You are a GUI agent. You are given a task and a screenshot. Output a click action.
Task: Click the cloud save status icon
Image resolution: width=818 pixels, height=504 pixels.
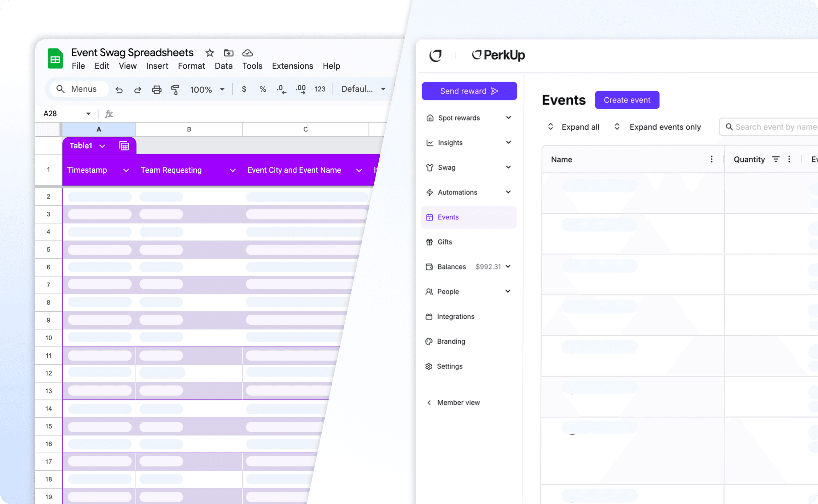point(248,53)
